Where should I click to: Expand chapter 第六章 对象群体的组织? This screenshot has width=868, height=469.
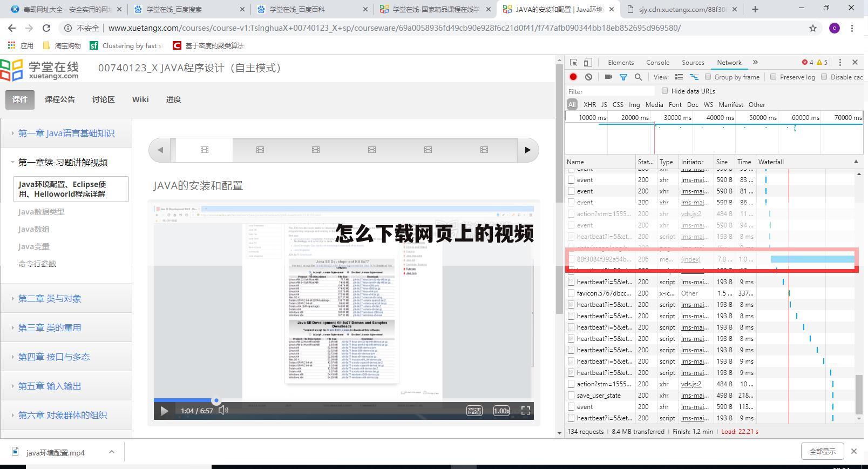[x=63, y=415]
